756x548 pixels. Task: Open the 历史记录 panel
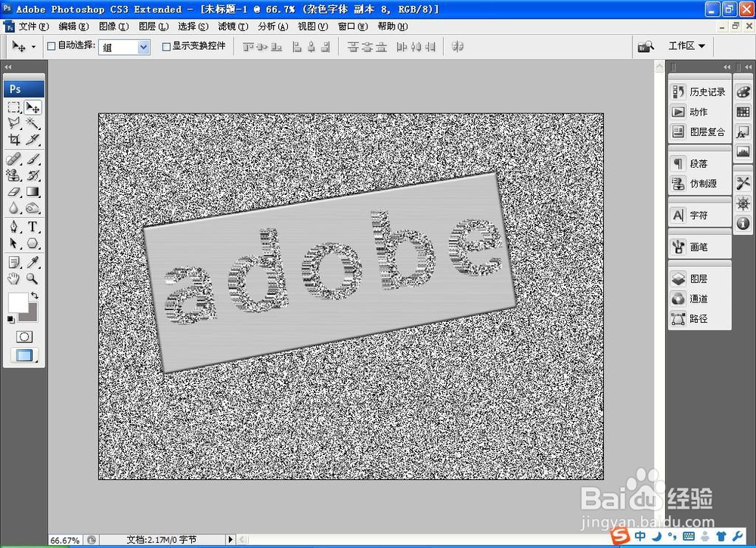click(699, 91)
